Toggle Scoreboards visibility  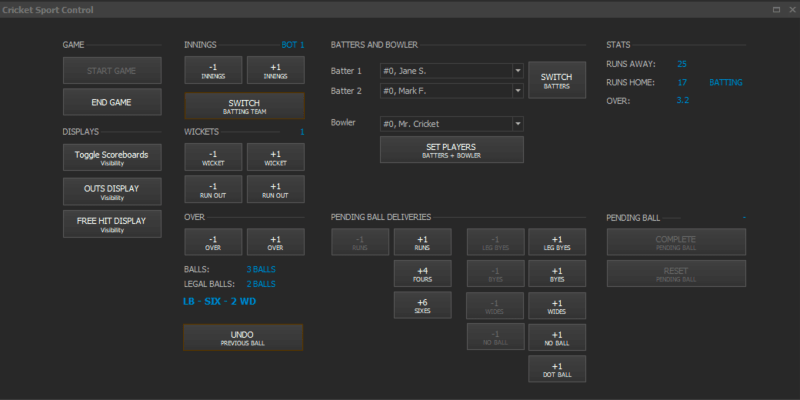(112, 157)
